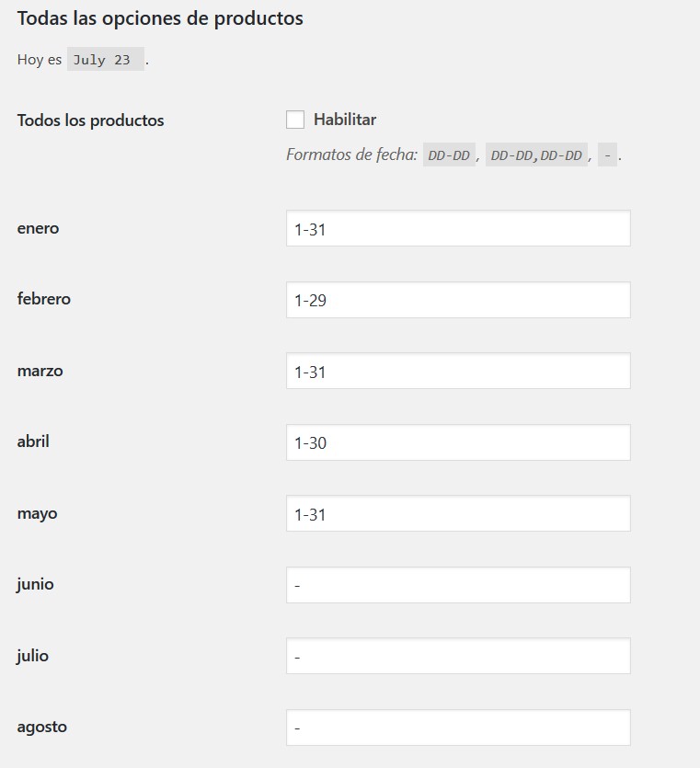Click the 'febrero' month label
The width and height of the screenshot is (700, 768).
click(43, 299)
